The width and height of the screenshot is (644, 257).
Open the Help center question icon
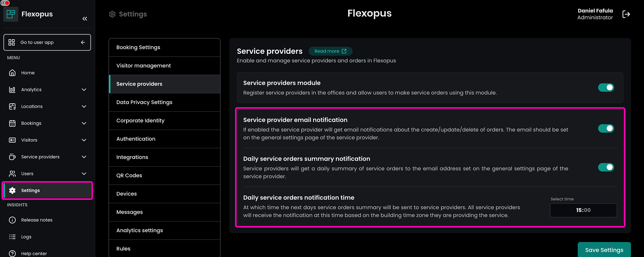12,253
